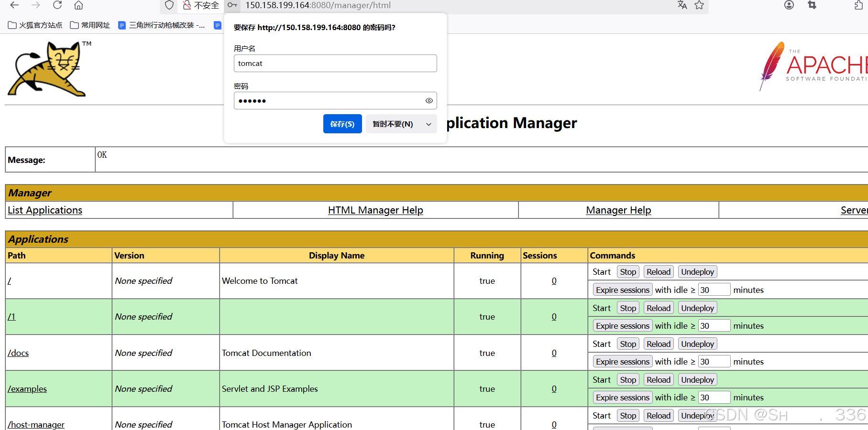Screen dimensions: 868x430
Task: Stop the Tomcat Host Manager Application
Action: [628, 416]
